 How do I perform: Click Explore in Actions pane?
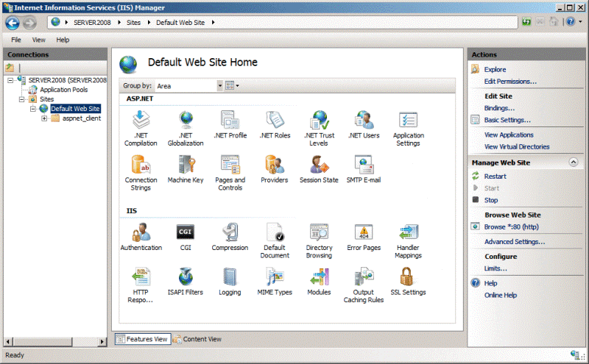495,69
